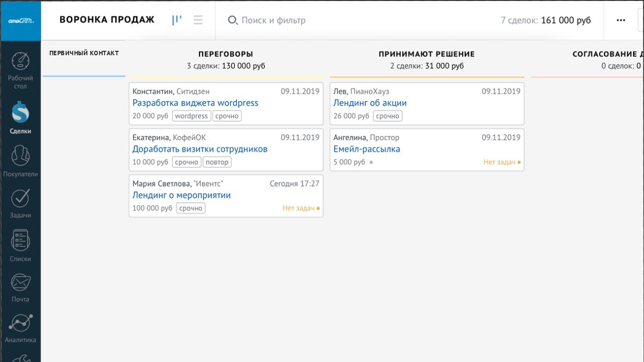This screenshot has width=644, height=362.
Task: Click the Сегодня 17:27 date
Action: coord(295,183)
